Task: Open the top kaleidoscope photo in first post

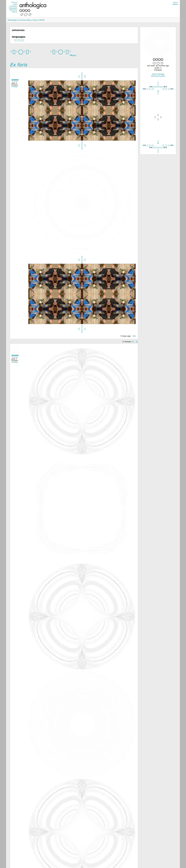Action: (x=82, y=111)
